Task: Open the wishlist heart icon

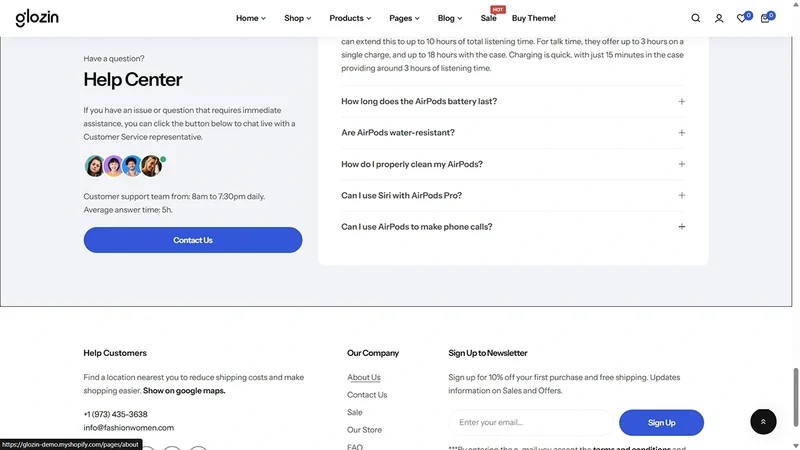Action: (x=742, y=18)
